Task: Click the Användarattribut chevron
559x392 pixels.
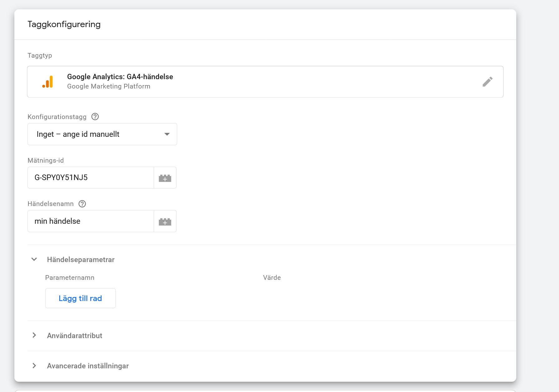Action: (34, 335)
